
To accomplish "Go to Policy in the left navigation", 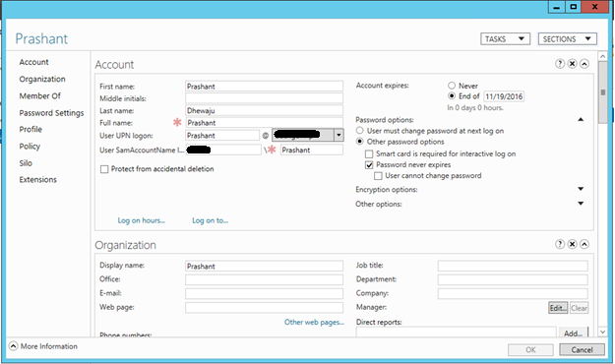I will coord(30,147).
